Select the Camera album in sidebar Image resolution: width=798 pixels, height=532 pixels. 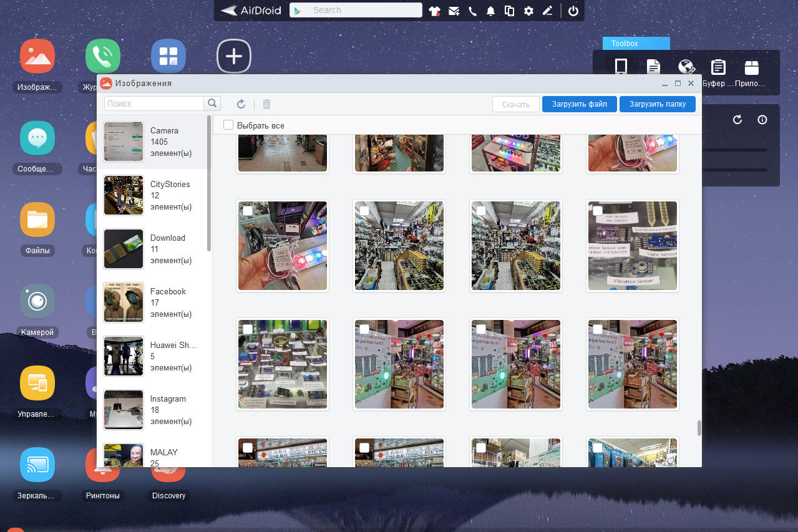tap(154, 142)
